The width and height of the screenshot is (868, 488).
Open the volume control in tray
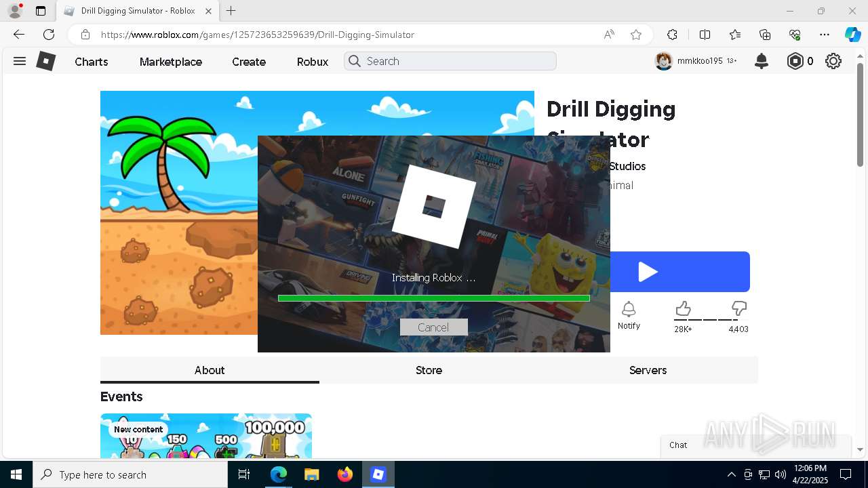(781, 474)
